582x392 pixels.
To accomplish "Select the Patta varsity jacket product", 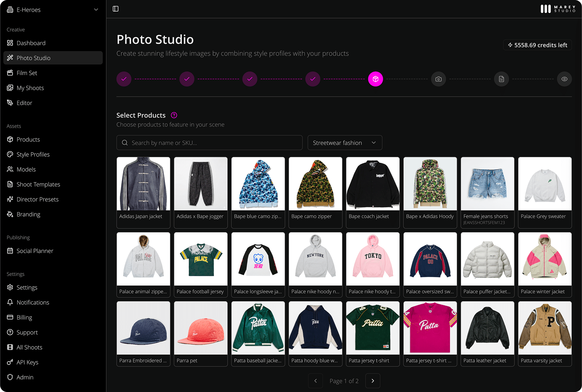I will (545, 333).
